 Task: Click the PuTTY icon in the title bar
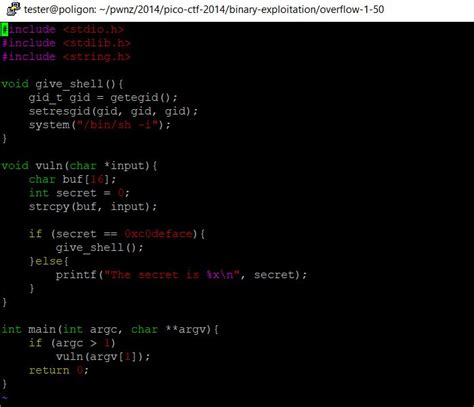pyautogui.click(x=13, y=9)
